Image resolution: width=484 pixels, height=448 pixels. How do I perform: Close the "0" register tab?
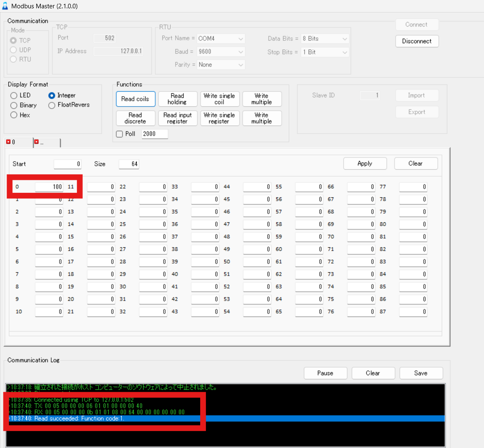click(x=9, y=142)
